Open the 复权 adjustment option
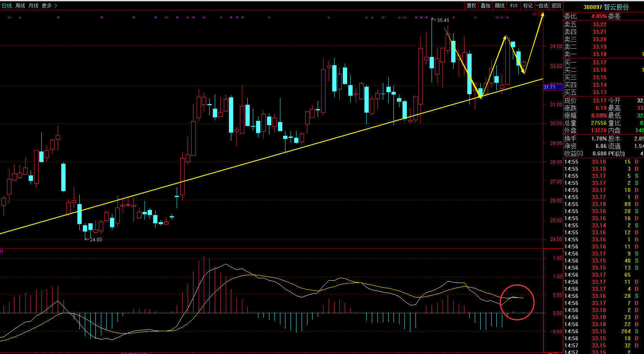The width and height of the screenshot is (644, 354). [471, 5]
